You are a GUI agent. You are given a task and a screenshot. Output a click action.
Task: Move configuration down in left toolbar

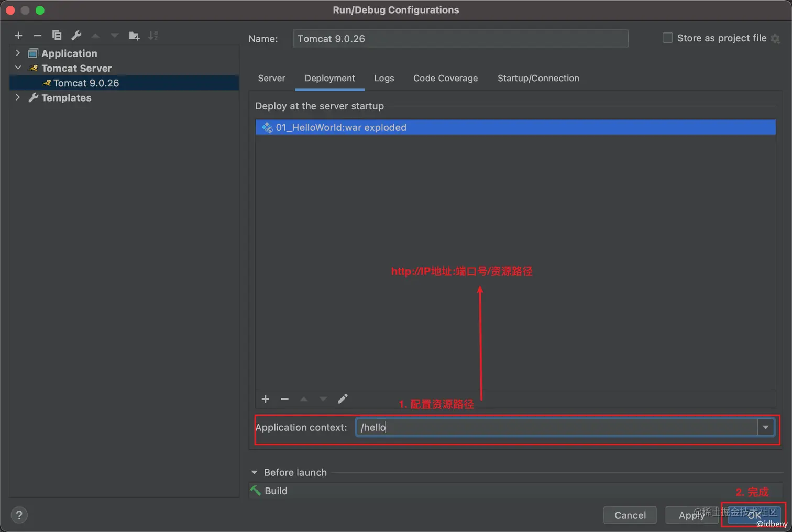tap(114, 36)
